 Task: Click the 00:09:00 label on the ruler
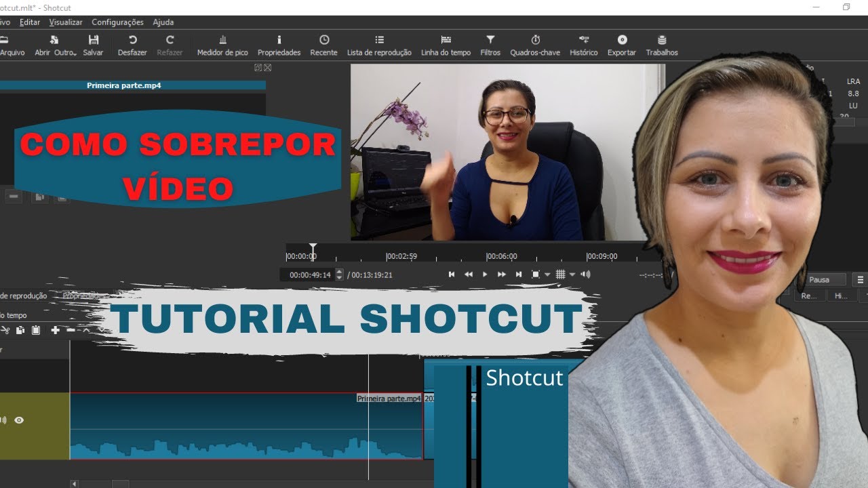(x=602, y=256)
